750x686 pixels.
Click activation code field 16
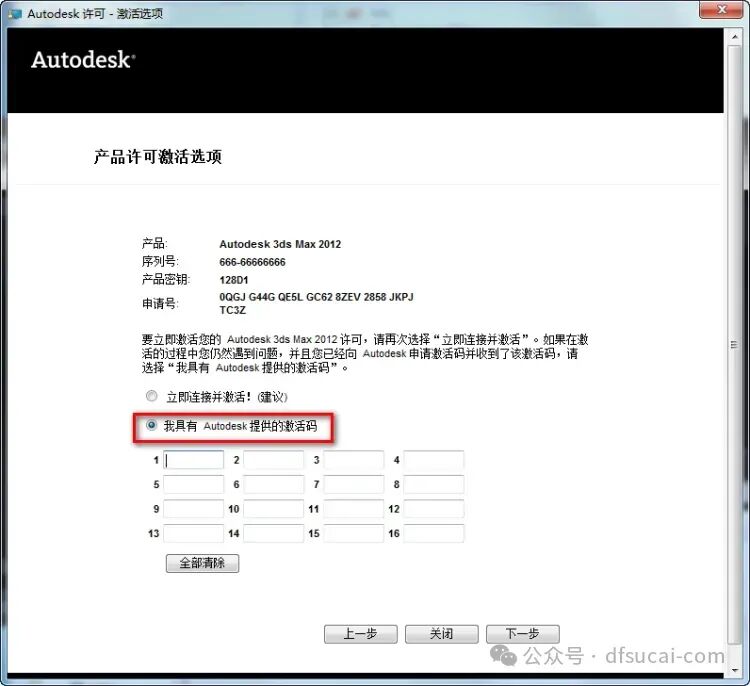tap(434, 533)
